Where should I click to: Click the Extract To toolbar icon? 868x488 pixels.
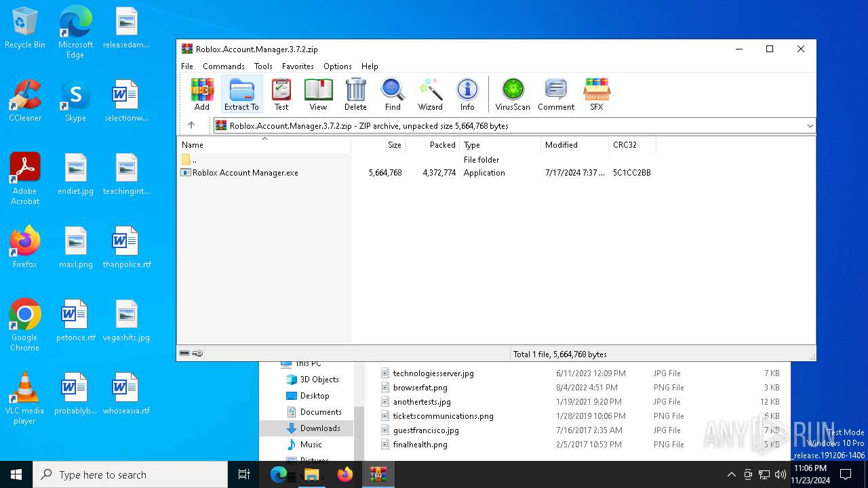coord(241,94)
